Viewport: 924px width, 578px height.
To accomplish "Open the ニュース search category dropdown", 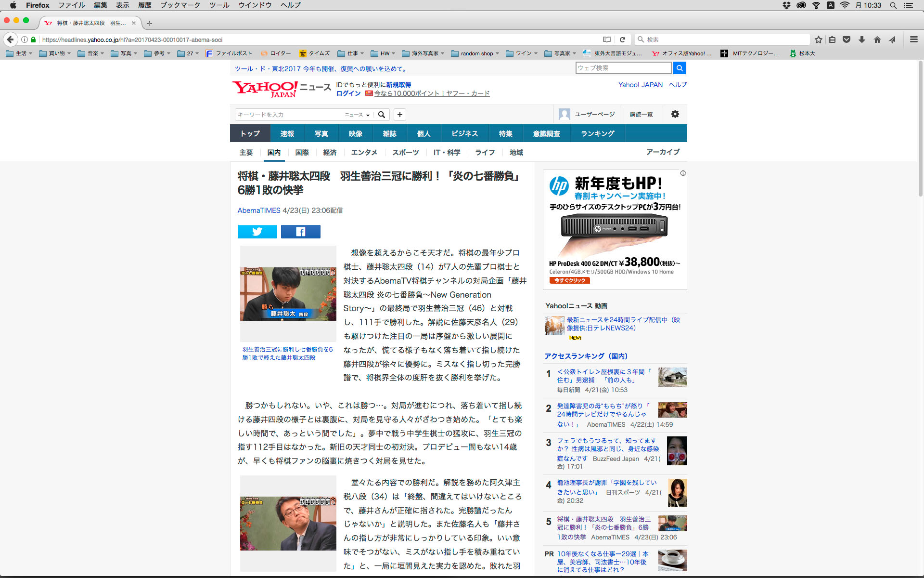I will [x=357, y=115].
